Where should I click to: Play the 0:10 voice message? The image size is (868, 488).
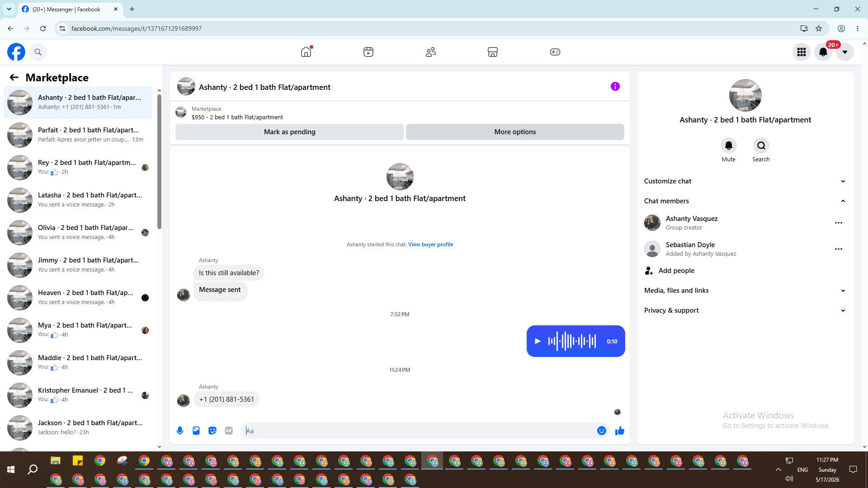click(538, 341)
